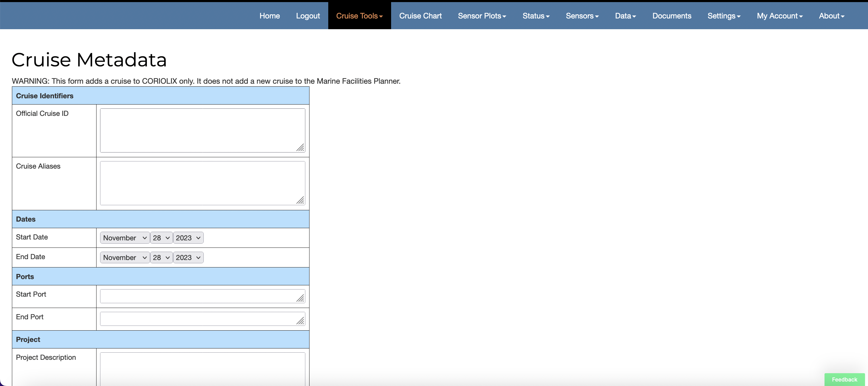Click the Logout link
868x386 pixels.
(308, 16)
